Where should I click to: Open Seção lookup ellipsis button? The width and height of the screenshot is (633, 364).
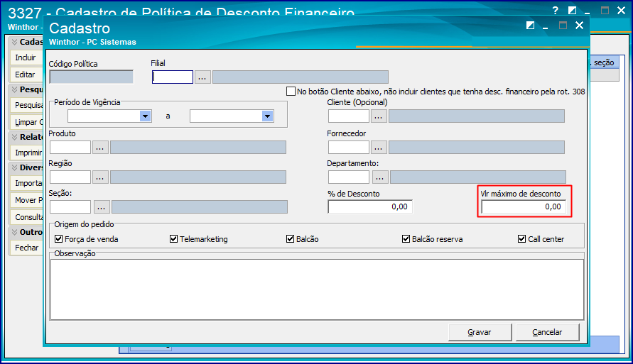(x=102, y=206)
